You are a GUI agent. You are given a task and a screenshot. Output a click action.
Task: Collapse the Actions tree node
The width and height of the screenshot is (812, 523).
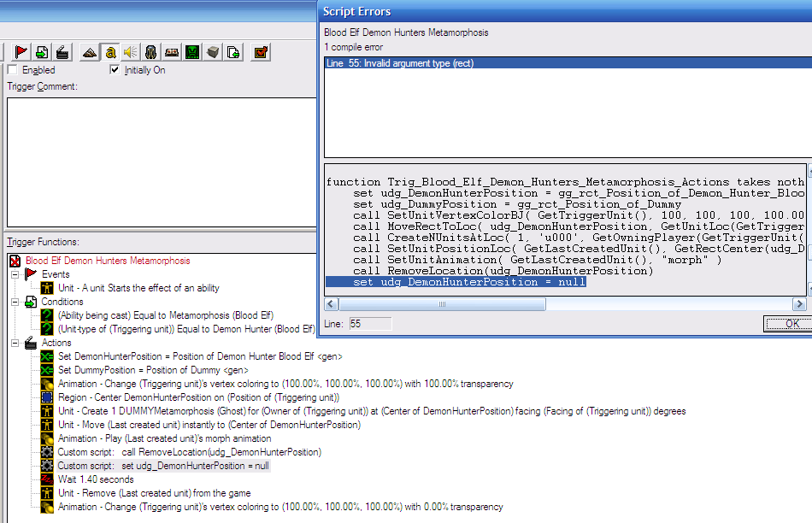tap(15, 343)
